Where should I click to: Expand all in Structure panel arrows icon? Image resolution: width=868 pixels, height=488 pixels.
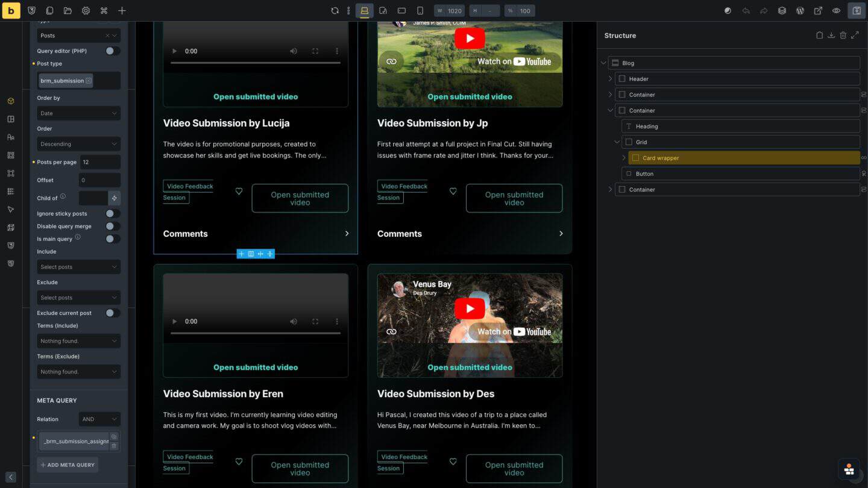(x=855, y=36)
